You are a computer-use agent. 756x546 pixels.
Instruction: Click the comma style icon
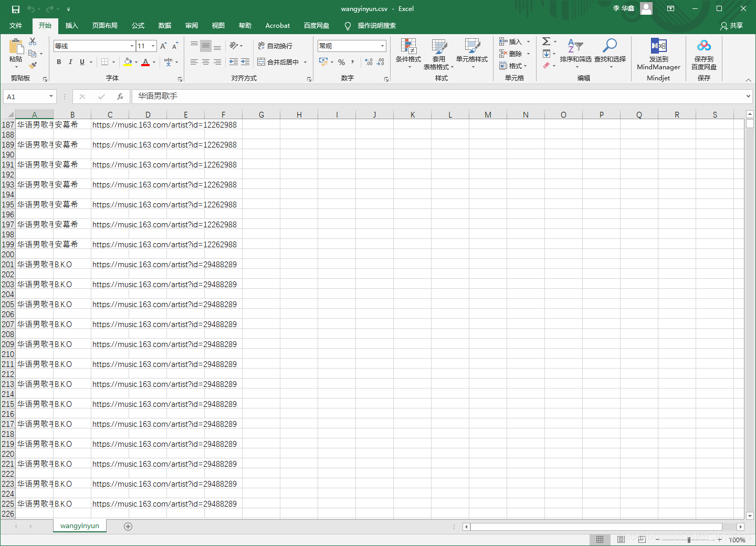pos(353,62)
